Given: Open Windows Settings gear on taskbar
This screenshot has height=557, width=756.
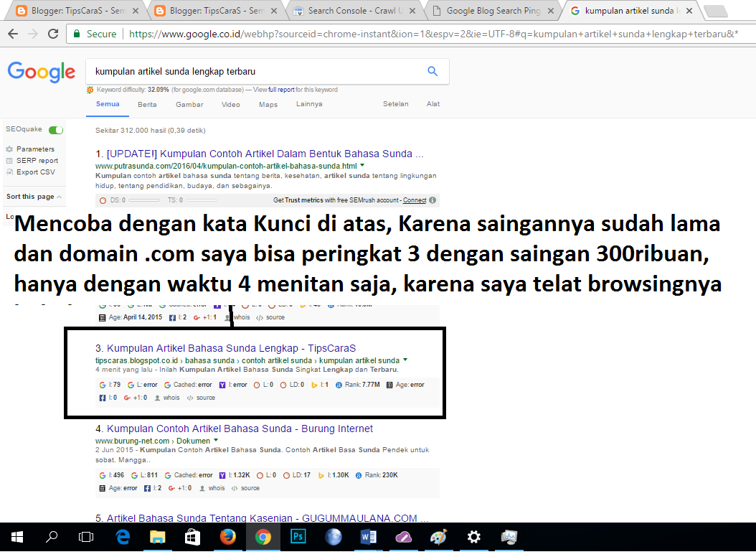Looking at the screenshot, I should (x=474, y=537).
